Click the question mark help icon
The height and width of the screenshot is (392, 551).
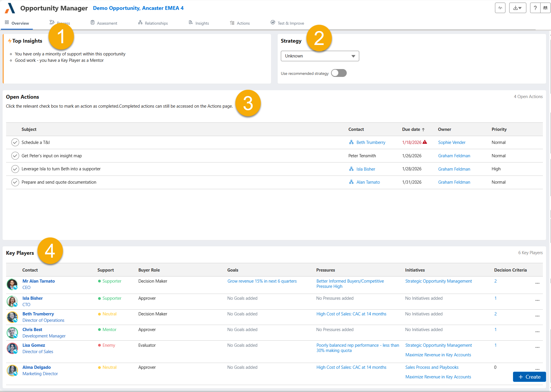(x=535, y=8)
